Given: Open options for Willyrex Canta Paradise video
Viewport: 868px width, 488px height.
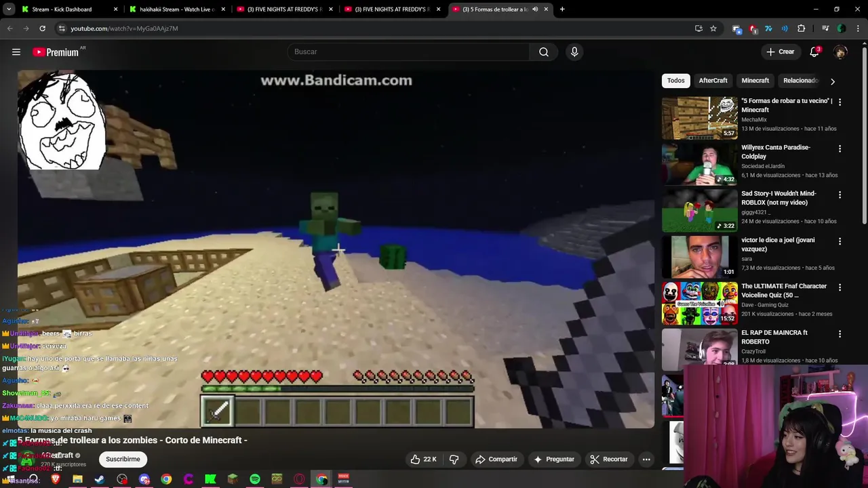Looking at the screenshot, I should pyautogui.click(x=840, y=148).
